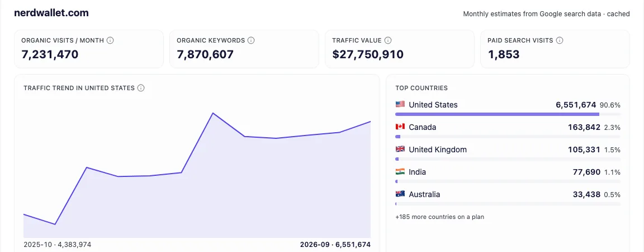Screen dimensions: 644x252
Task: Click the Australia flag icon
Action: 400,194
